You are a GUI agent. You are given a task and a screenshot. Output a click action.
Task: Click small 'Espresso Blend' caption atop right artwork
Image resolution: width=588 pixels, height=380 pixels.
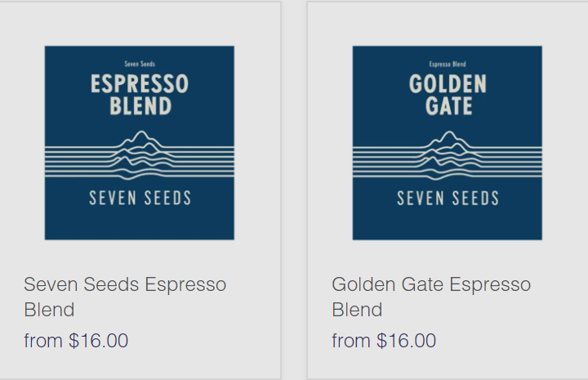(448, 64)
